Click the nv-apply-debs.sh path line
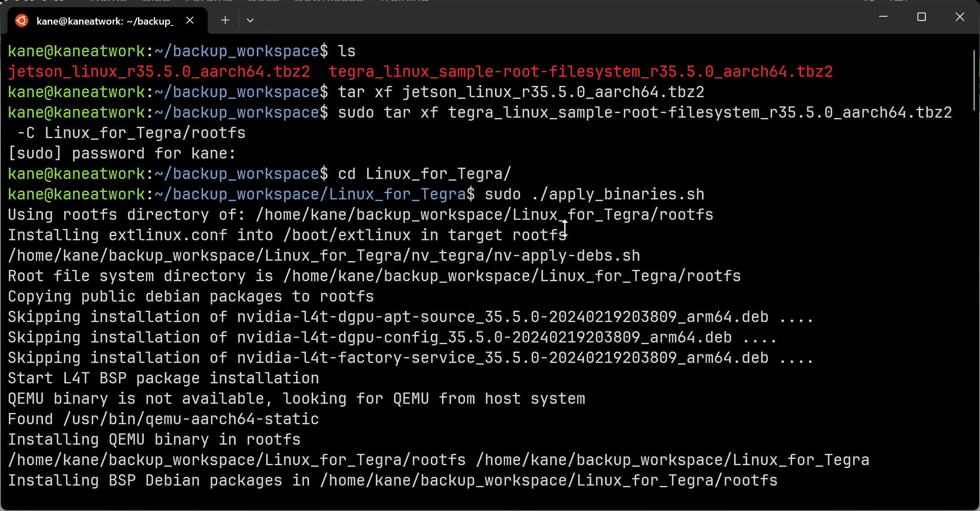980x511 pixels. click(324, 256)
